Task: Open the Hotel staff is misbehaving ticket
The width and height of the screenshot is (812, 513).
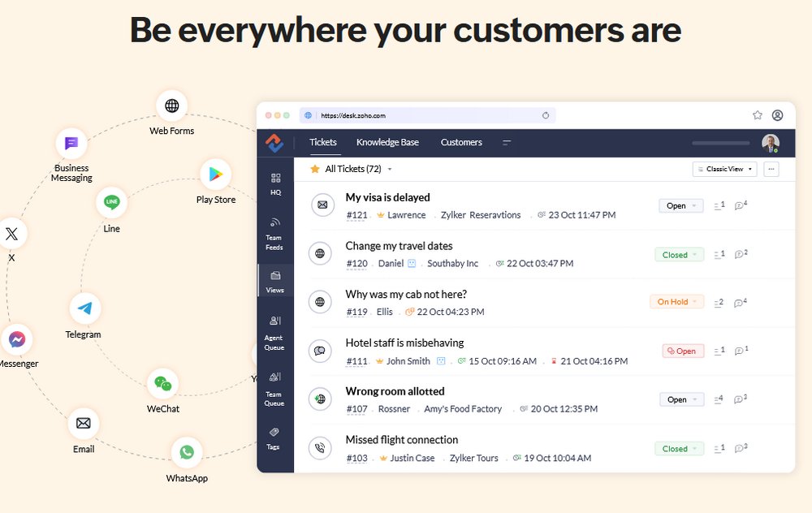Action: pos(404,343)
